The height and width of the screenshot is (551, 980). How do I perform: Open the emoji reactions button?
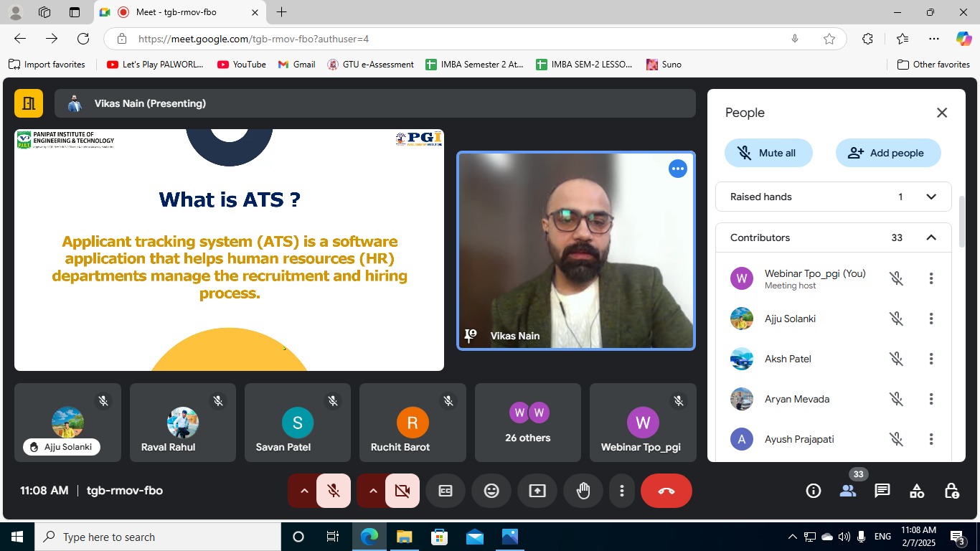(491, 491)
